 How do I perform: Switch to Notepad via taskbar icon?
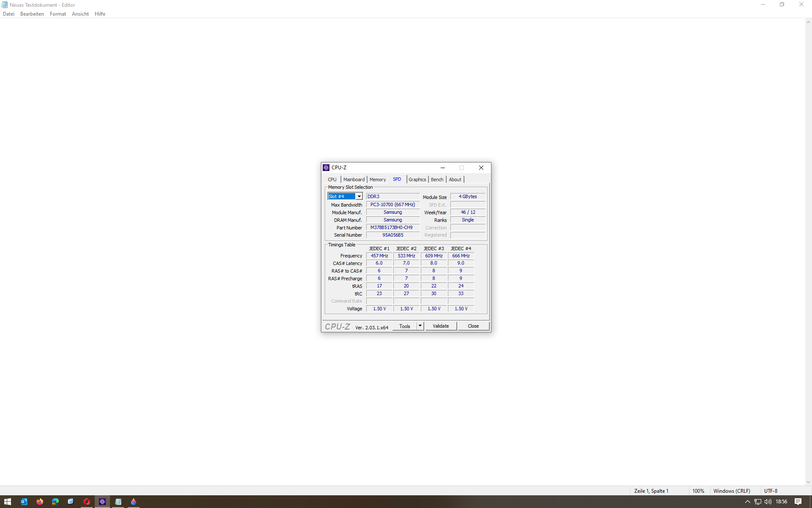[118, 502]
